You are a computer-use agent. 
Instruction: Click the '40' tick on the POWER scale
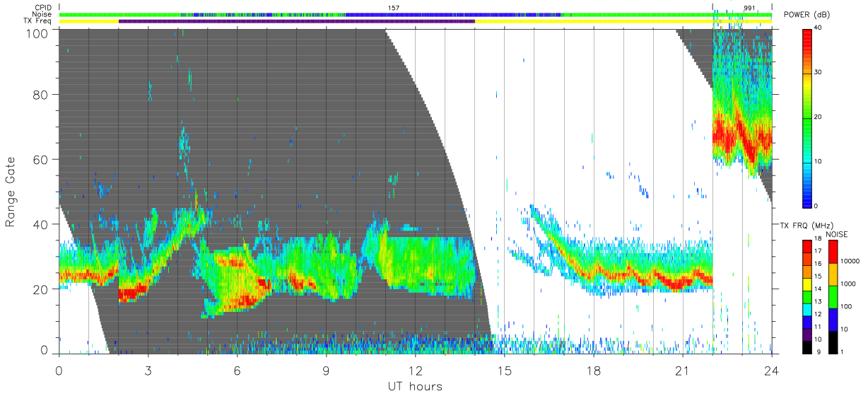(x=819, y=28)
